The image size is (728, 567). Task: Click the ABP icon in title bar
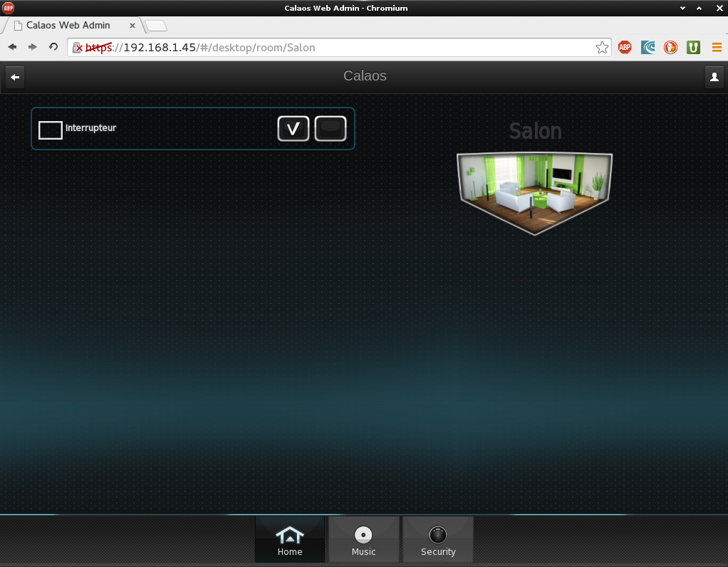coord(9,8)
